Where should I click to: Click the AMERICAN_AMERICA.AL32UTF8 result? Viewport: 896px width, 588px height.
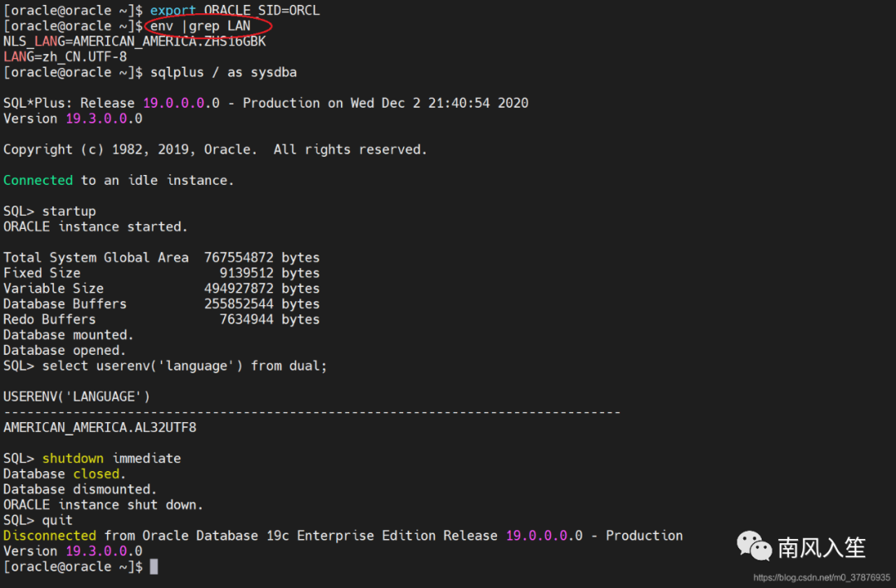pyautogui.click(x=100, y=427)
